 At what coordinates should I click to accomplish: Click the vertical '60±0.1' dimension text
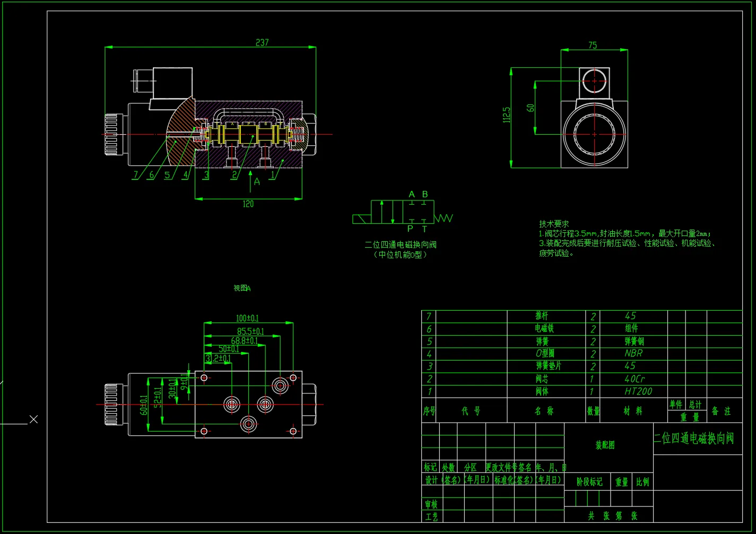tap(144, 406)
